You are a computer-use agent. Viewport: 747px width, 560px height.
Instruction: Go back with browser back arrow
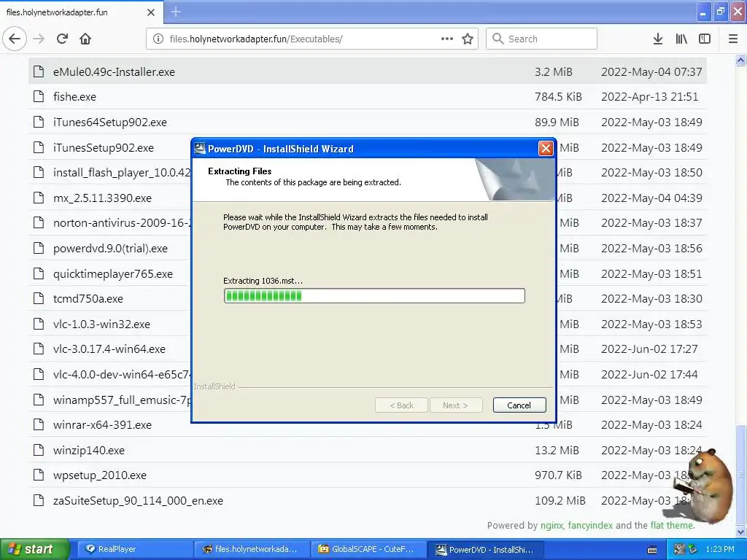click(x=15, y=39)
